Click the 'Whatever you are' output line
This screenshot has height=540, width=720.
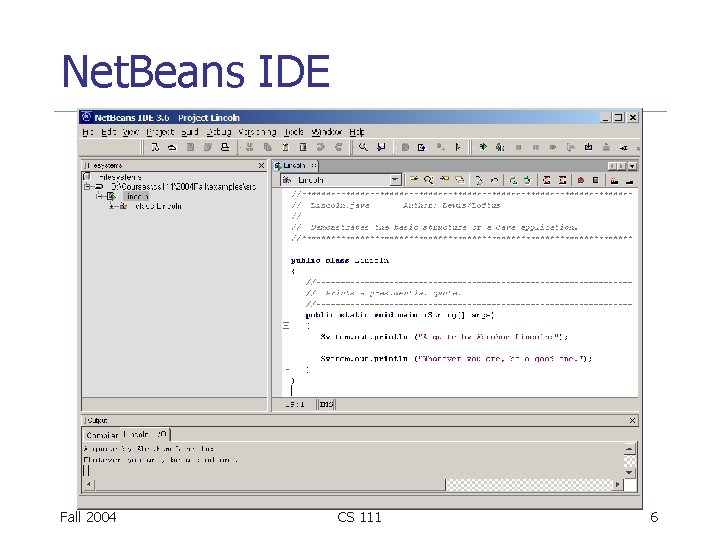pos(161,460)
